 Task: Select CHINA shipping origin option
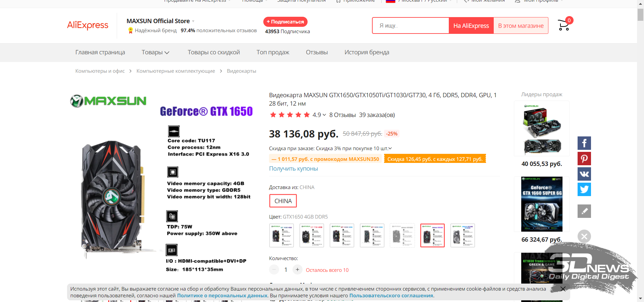283,201
